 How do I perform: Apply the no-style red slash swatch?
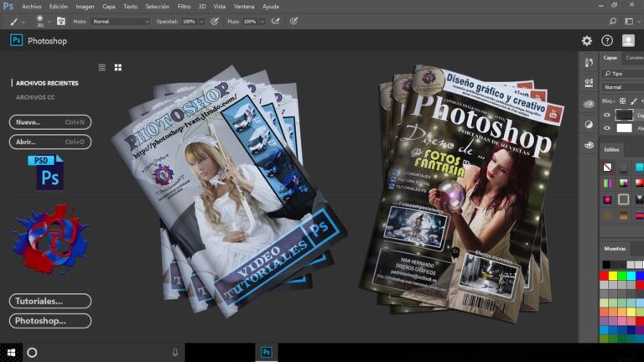pyautogui.click(x=607, y=167)
